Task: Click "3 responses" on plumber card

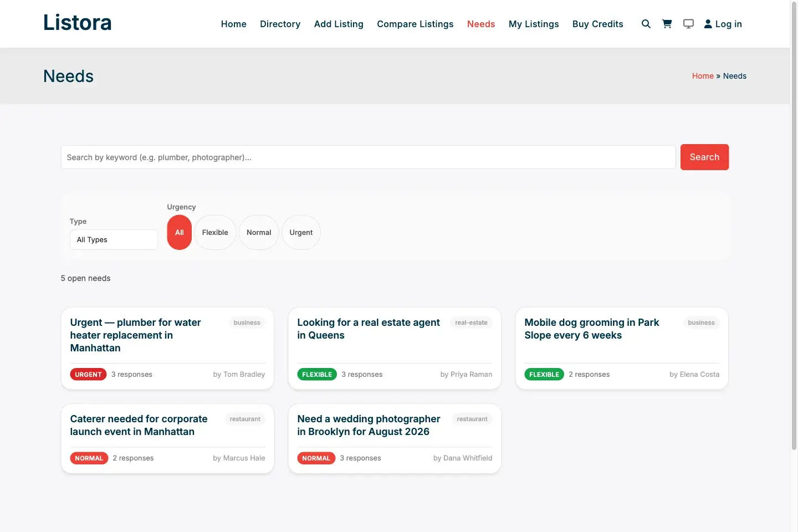Action: [132, 375]
